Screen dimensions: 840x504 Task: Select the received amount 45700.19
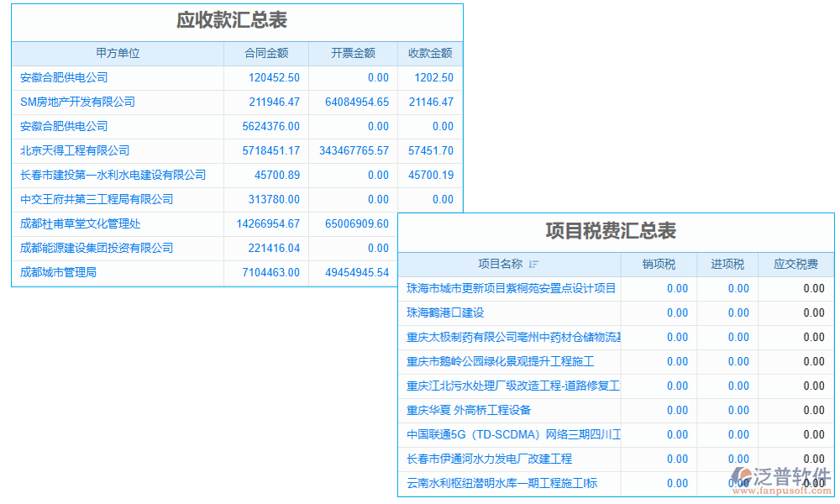click(431, 176)
